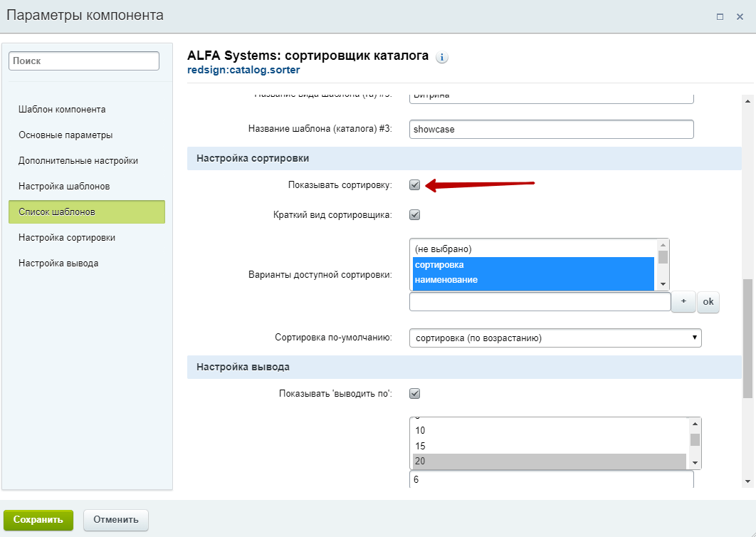This screenshot has height=537, width=756.
Task: Close the component parameters dialog
Action: tap(740, 17)
